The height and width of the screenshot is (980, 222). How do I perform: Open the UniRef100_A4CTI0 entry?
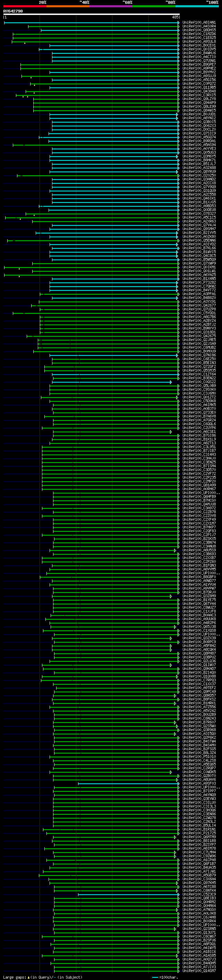[199, 57]
